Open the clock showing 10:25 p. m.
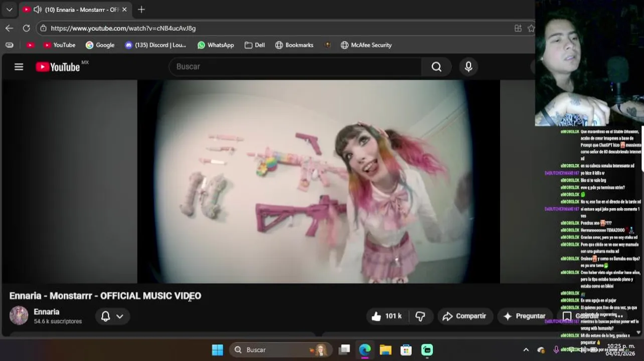The width and height of the screenshot is (644, 361). point(621,350)
